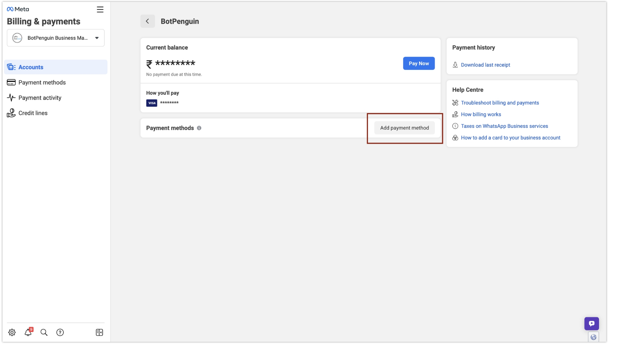
Task: Open the language globe icon
Action: coord(593,336)
